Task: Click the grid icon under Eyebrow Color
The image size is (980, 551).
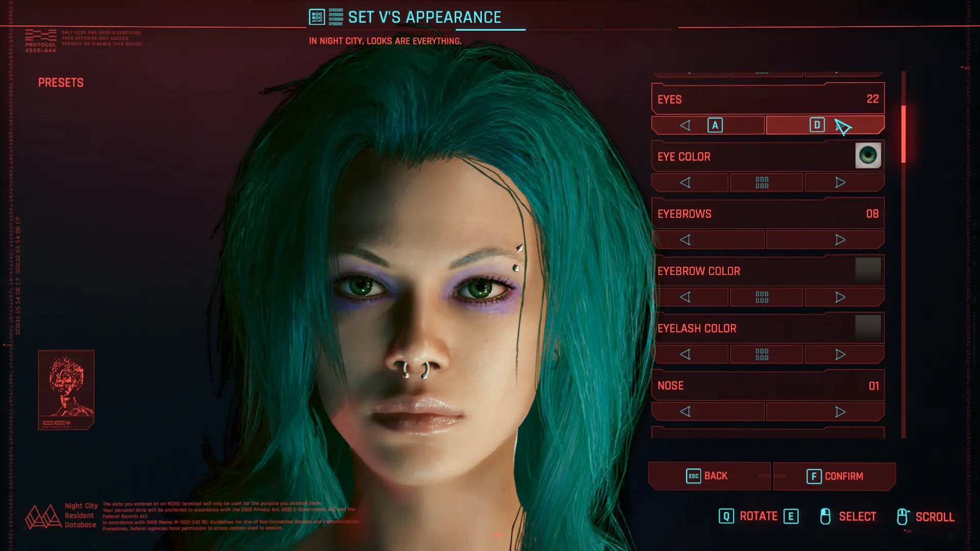Action: [762, 297]
